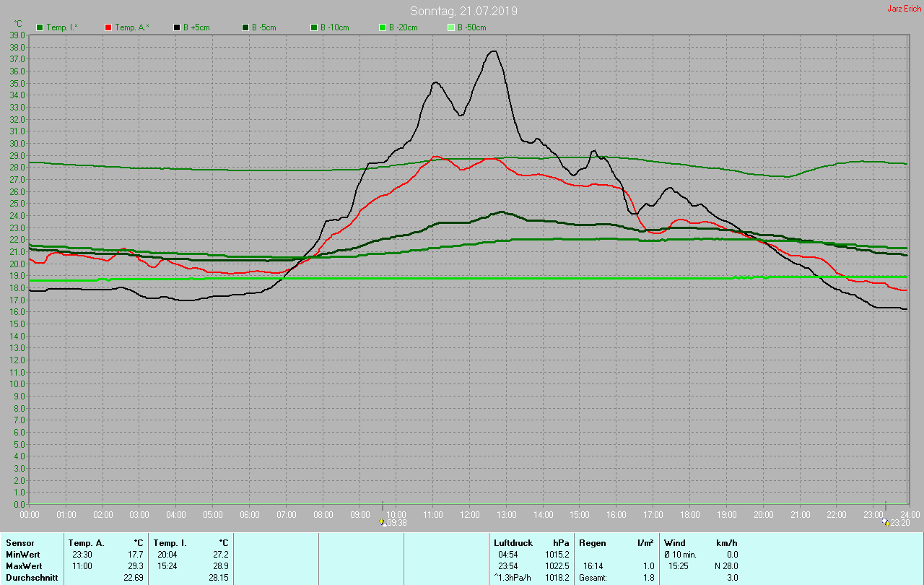Click the Jarz Erich link
The height and width of the screenshot is (585, 924).
point(904,9)
